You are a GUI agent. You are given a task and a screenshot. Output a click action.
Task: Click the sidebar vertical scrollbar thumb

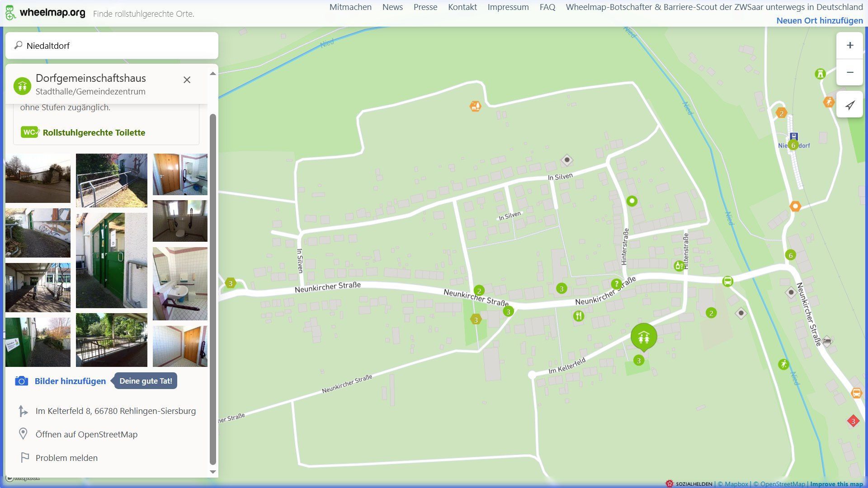pos(213,289)
